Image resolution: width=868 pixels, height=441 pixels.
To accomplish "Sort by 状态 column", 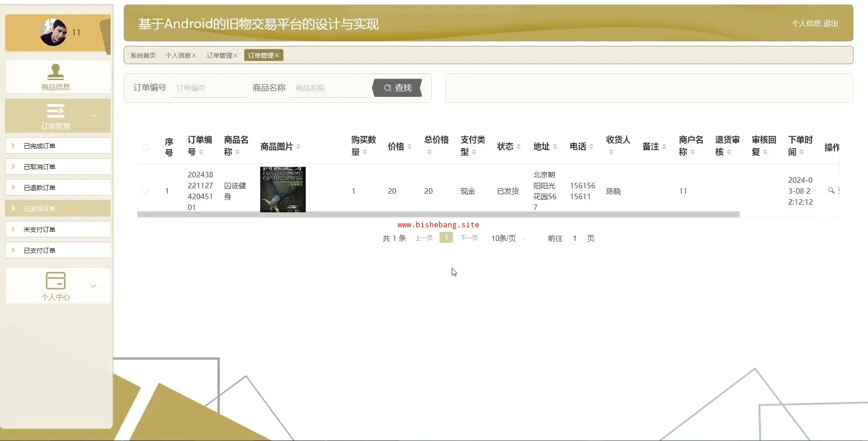I will click(x=519, y=146).
